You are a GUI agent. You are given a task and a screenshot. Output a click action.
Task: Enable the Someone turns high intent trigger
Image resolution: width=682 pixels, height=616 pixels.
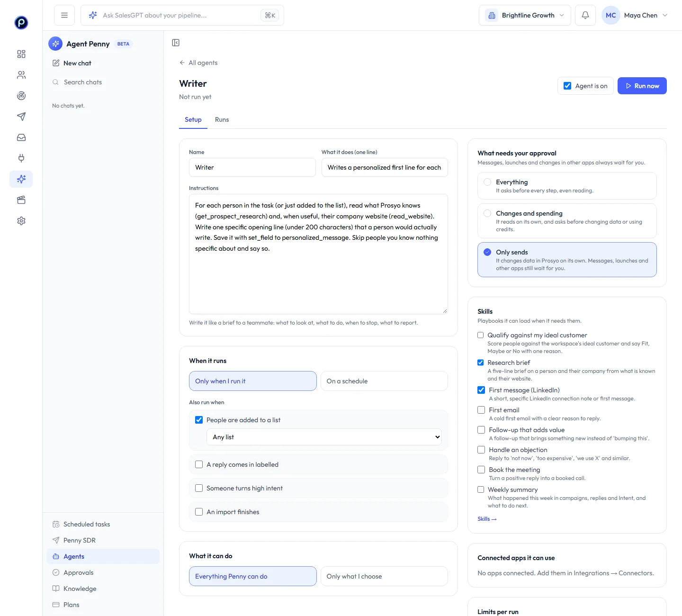click(x=199, y=488)
